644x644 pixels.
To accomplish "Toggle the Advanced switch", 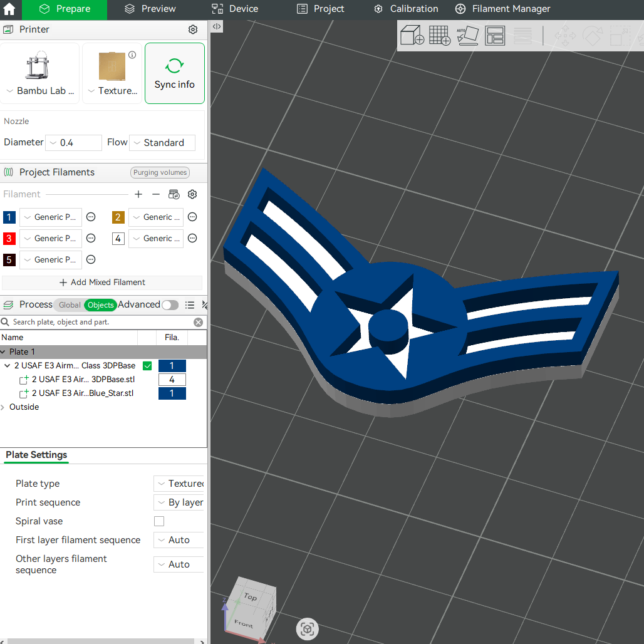I will [x=170, y=304].
